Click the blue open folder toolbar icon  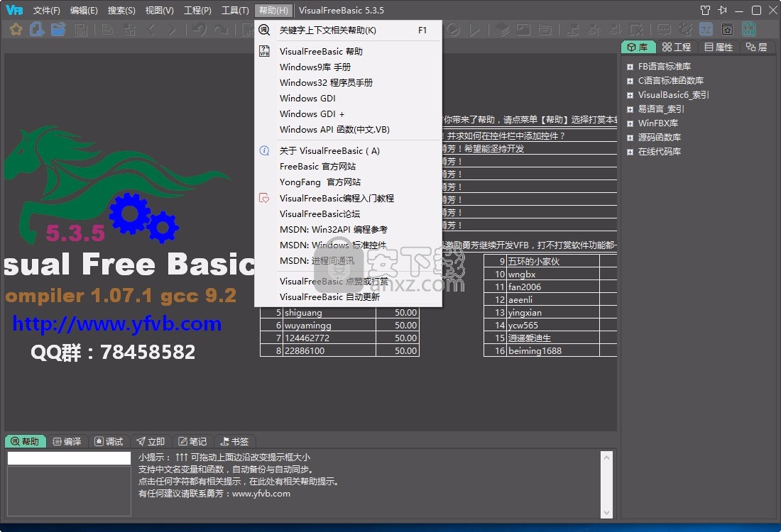[x=58, y=30]
